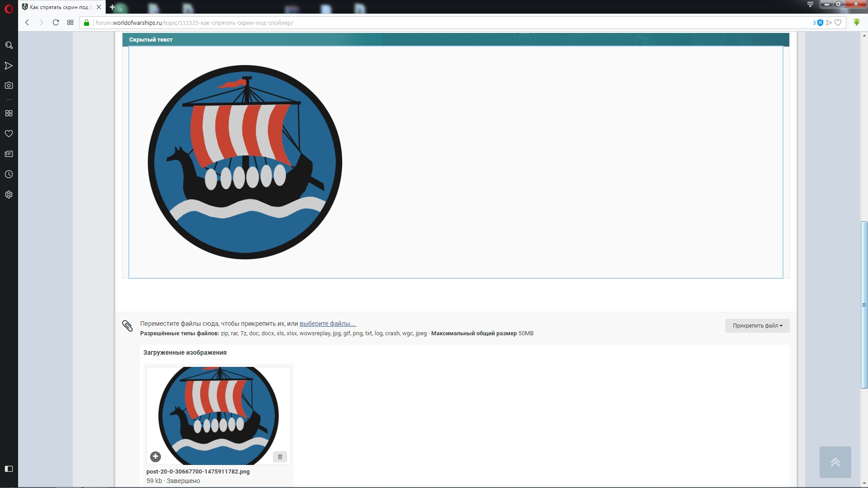The image size is (868, 488).
Task: Reload the forum page
Action: tap(56, 23)
